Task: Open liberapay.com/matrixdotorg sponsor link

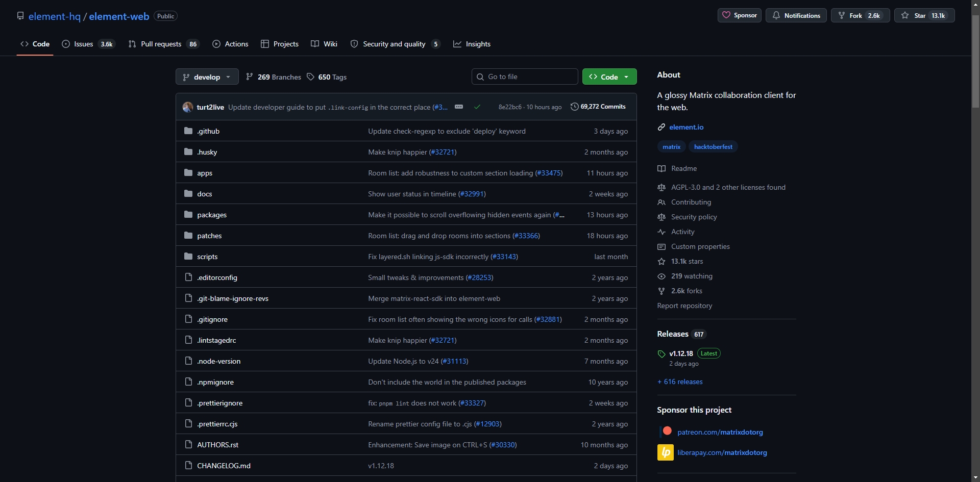Action: coord(722,452)
